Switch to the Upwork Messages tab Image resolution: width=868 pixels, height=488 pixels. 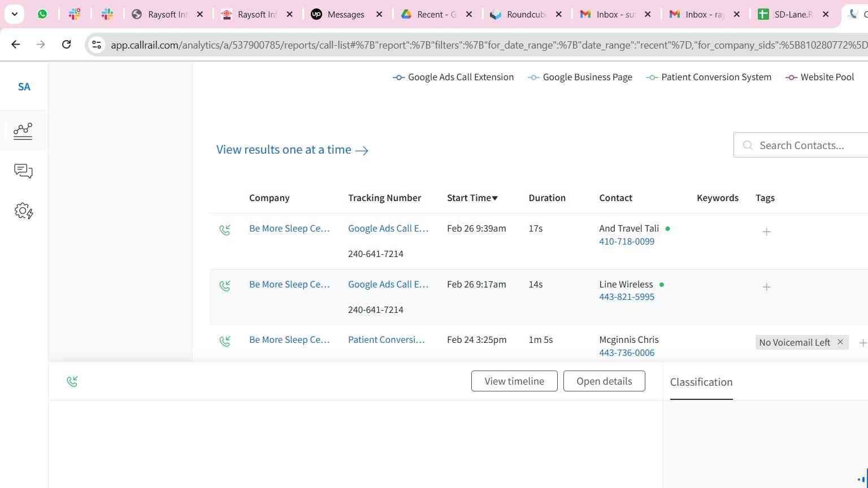[x=346, y=15]
